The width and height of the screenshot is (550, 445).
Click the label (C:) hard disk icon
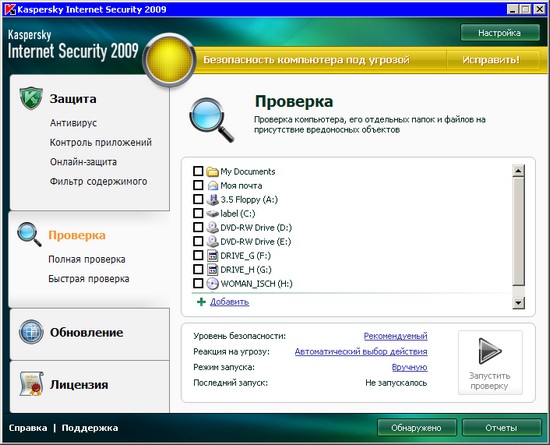[x=212, y=214]
